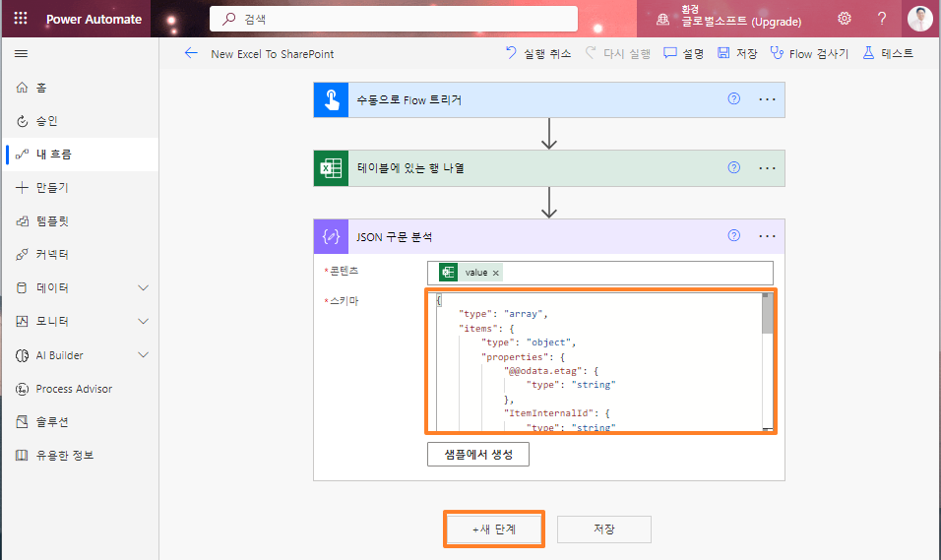The height and width of the screenshot is (560, 941).
Task: Remove the value token with its x
Action: click(x=496, y=273)
